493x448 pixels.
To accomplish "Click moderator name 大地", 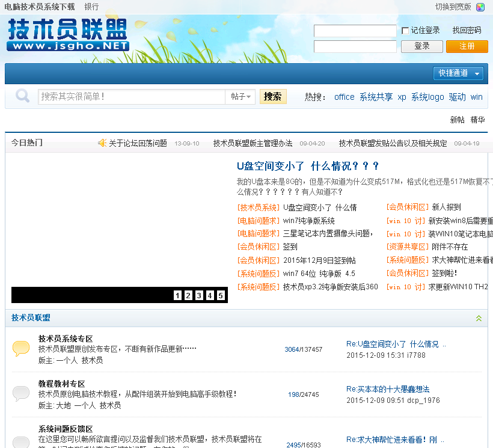I will point(63,405).
